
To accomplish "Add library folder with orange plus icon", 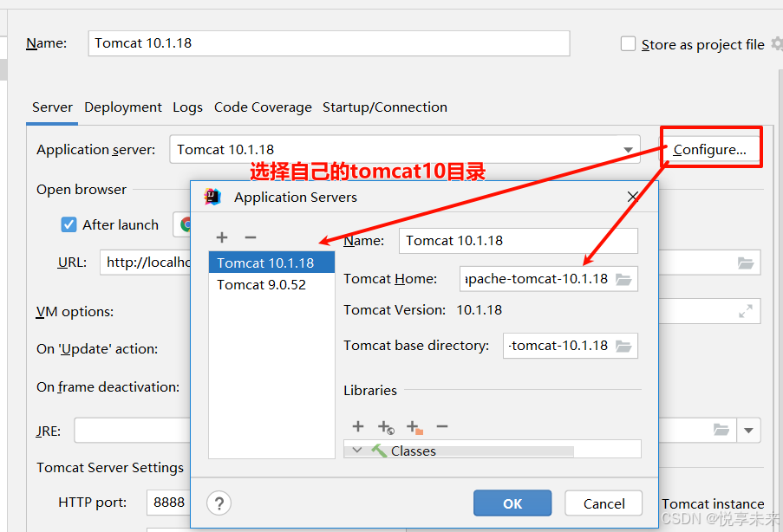I will point(414,427).
